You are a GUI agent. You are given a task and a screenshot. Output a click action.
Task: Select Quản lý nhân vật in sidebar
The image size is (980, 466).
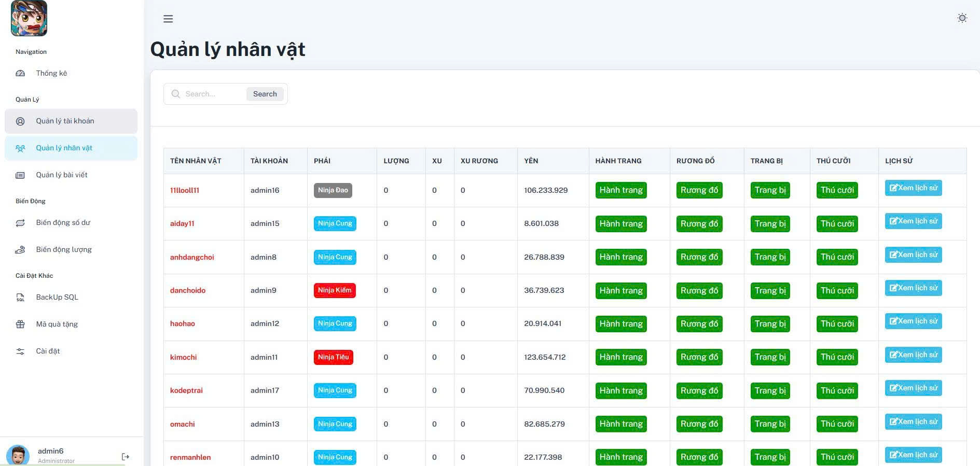(64, 148)
